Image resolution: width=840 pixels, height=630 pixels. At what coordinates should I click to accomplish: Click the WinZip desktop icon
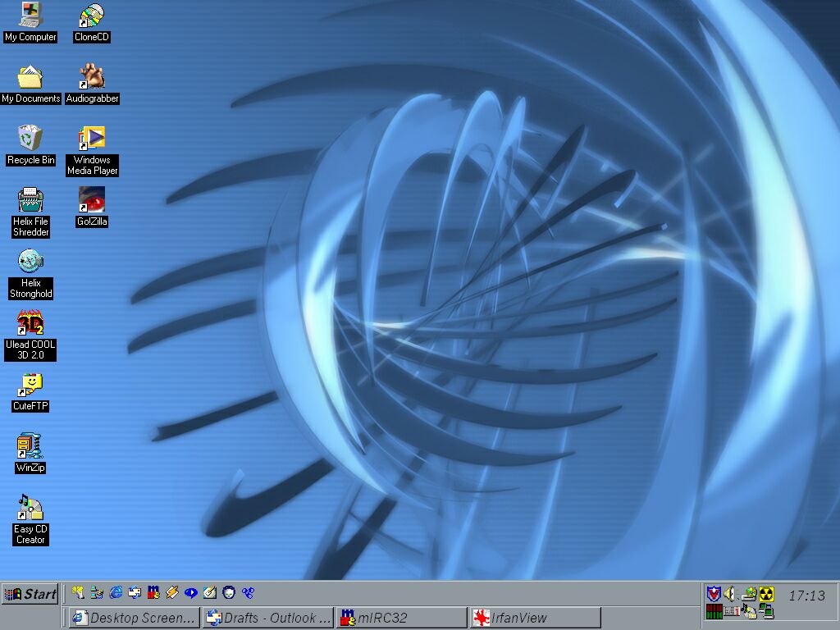click(30, 446)
